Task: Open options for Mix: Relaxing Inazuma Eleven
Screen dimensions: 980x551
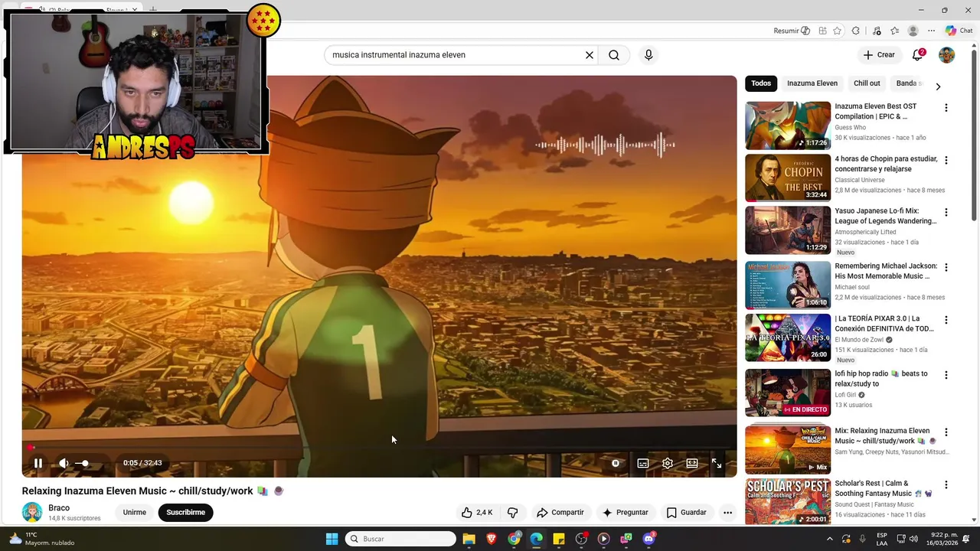Action: [946, 432]
